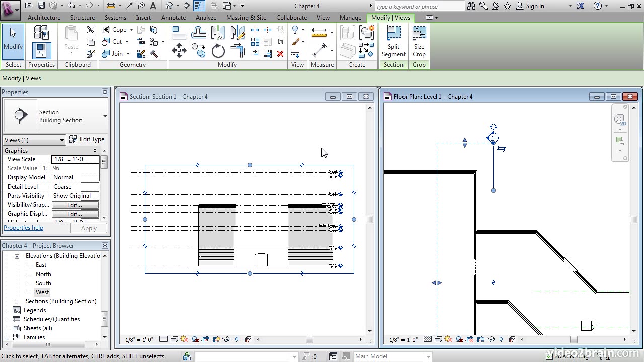This screenshot has width=644, height=362.
Task: Click the keyword search input field
Action: tap(420, 6)
